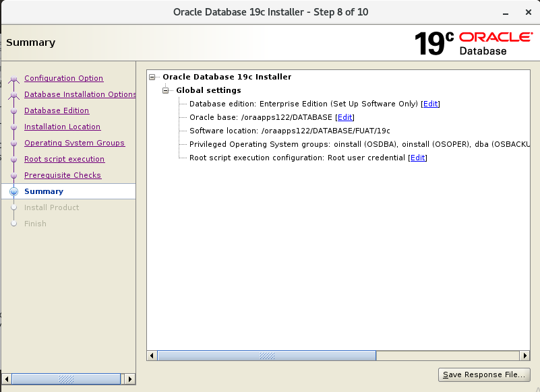Viewport: 540px width, 392px height.
Task: Click the Install Product step label
Action: point(52,207)
